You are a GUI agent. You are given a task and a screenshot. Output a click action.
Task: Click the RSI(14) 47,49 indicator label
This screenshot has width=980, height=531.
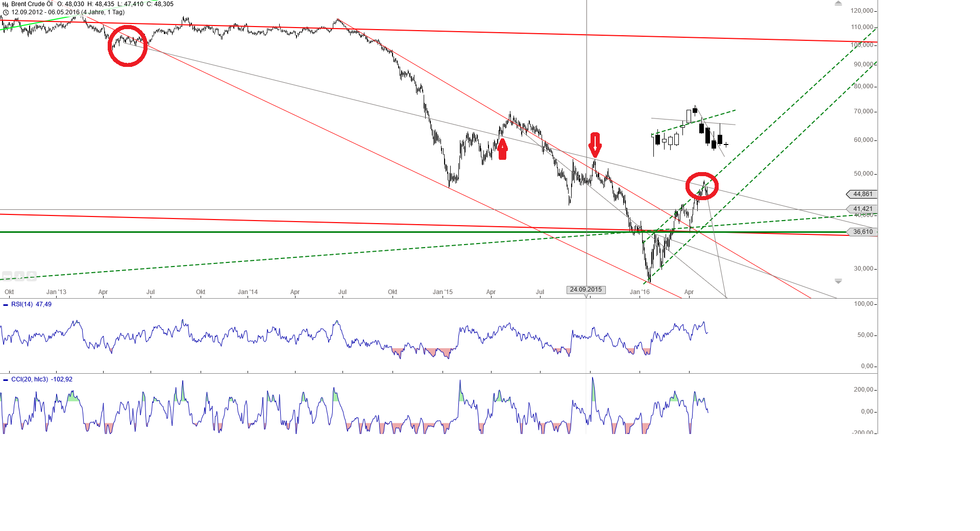[x=31, y=304]
